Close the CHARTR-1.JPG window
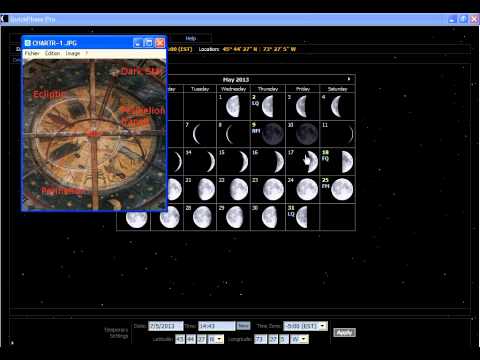Viewport: 480px width, 360px height. (160, 43)
